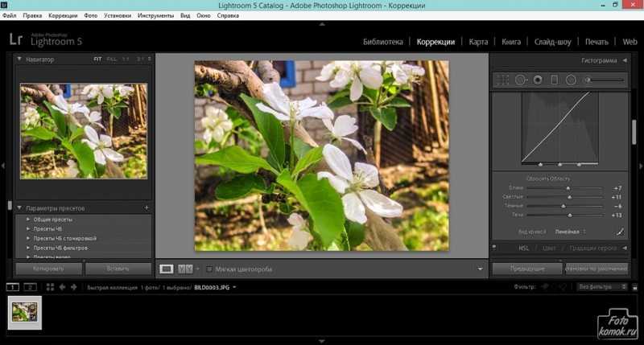Set navigator zoom to FILL
The image size is (644, 345).
point(111,60)
